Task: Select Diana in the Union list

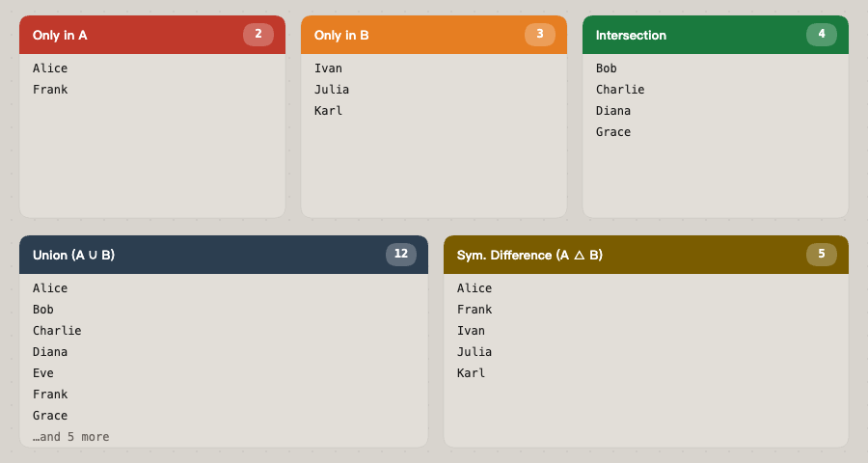Action: [x=50, y=352]
